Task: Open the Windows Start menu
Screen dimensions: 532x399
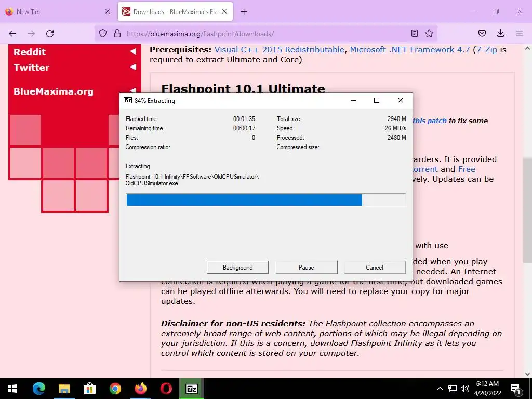Action: [12, 389]
